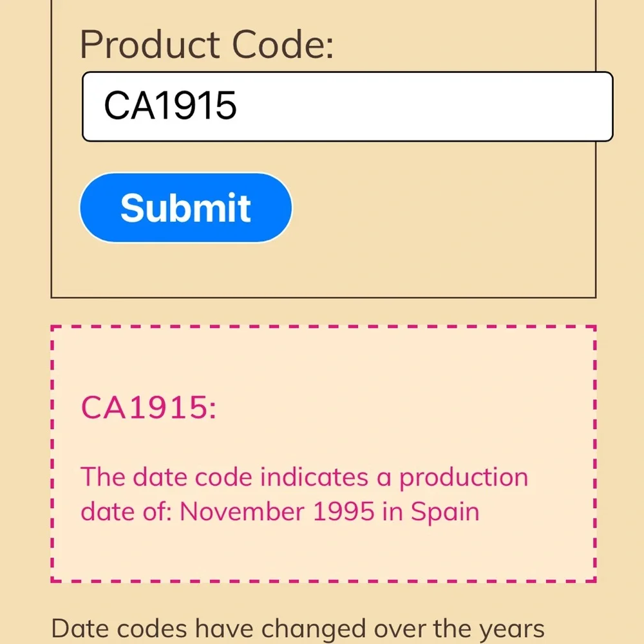The width and height of the screenshot is (644, 644).
Task: Click the "Product Code:" label
Action: [x=207, y=44]
